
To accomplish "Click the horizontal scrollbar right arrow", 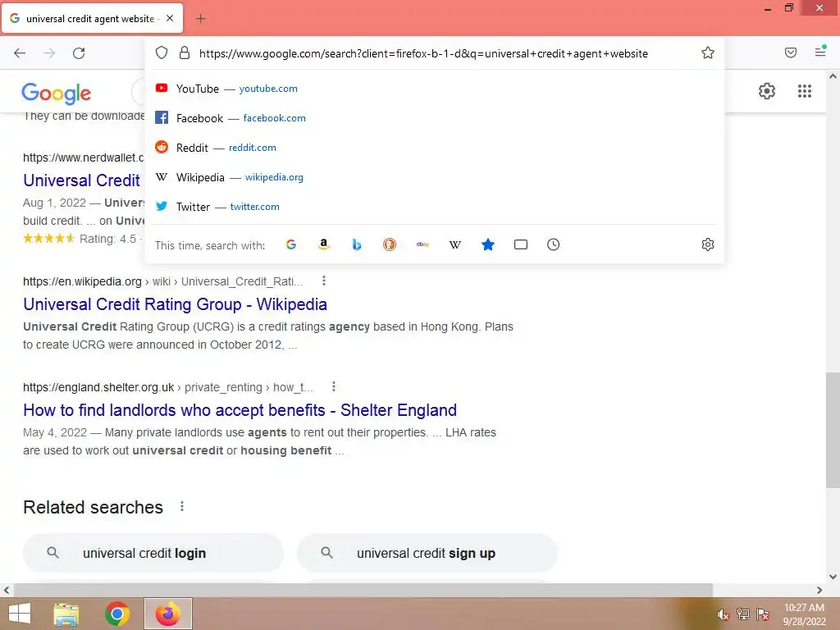I will (819, 590).
